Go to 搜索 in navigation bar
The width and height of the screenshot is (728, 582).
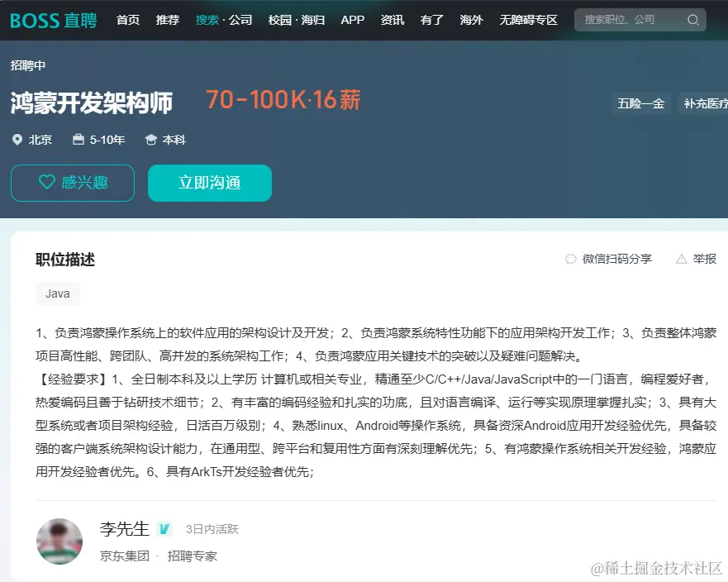click(x=207, y=20)
